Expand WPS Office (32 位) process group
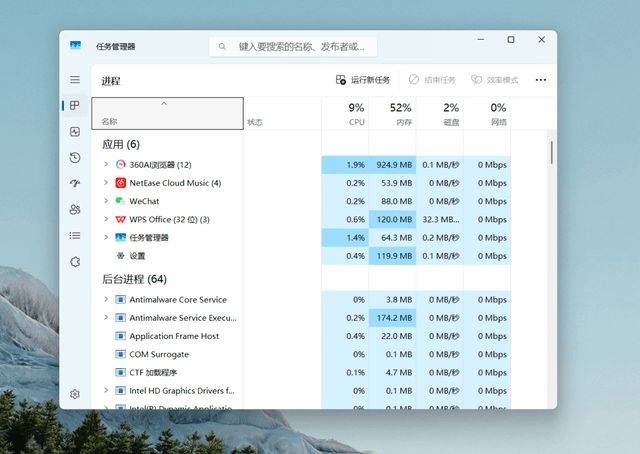The height and width of the screenshot is (454, 640). (x=106, y=219)
